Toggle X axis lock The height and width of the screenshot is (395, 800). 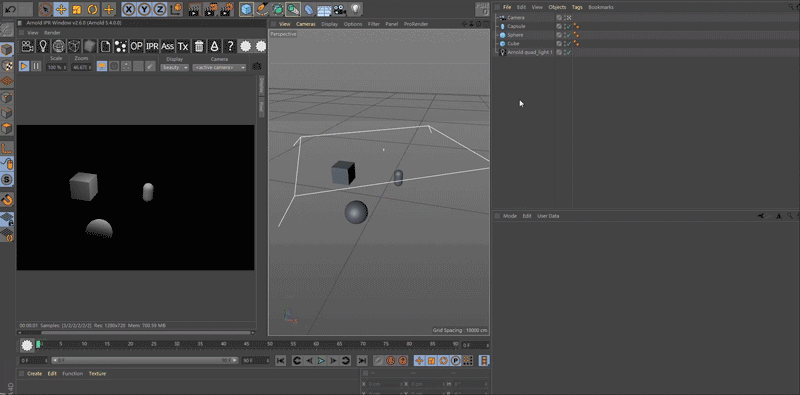tap(129, 9)
